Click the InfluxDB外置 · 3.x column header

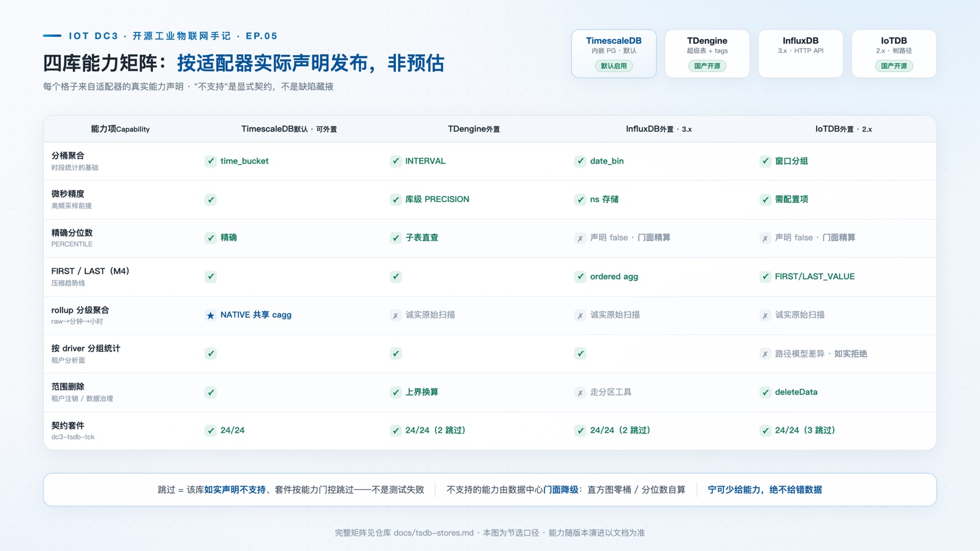[x=658, y=129]
